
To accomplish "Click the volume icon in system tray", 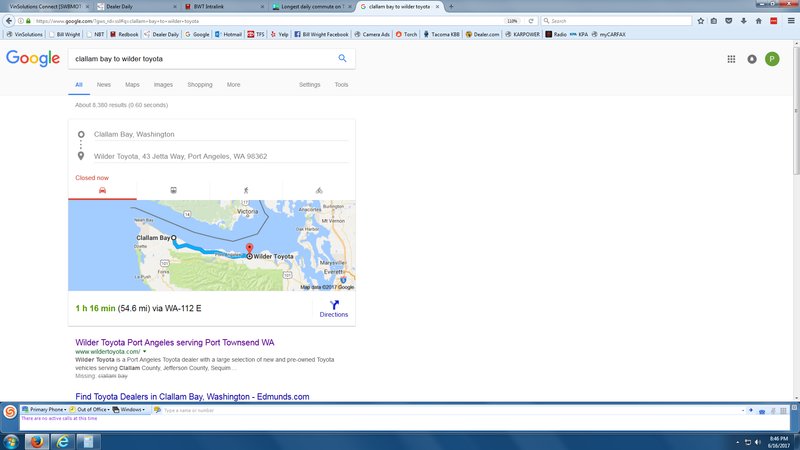I will coord(758,442).
